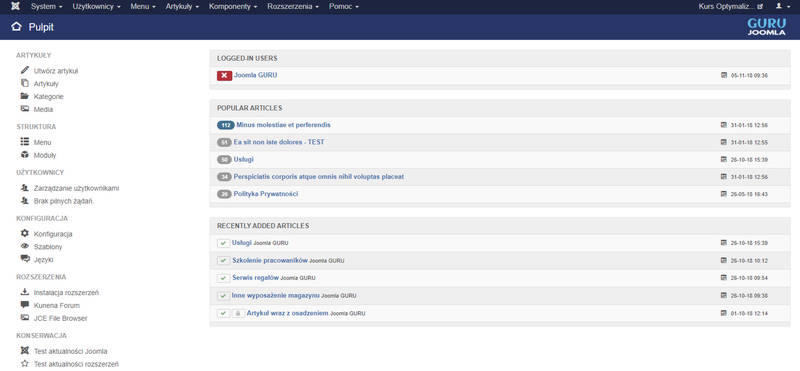800x371 pixels.
Task: Open Artykuł wraz z osadzeniem article
Action: [x=287, y=313]
